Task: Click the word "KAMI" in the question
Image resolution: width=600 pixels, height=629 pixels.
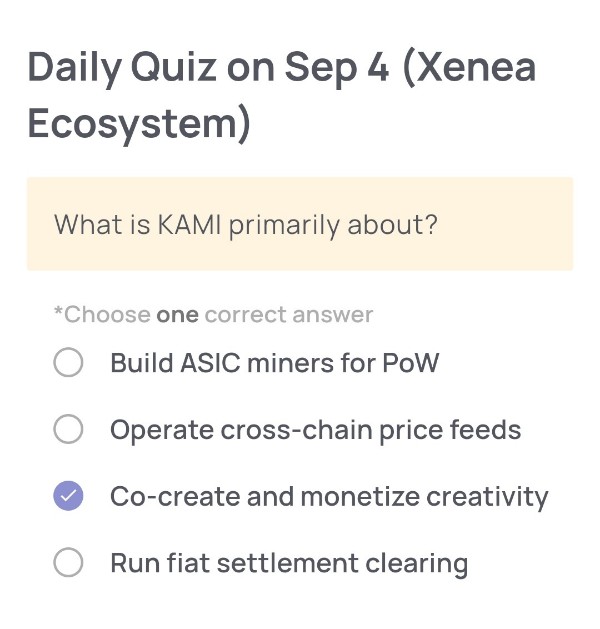Action: (189, 224)
